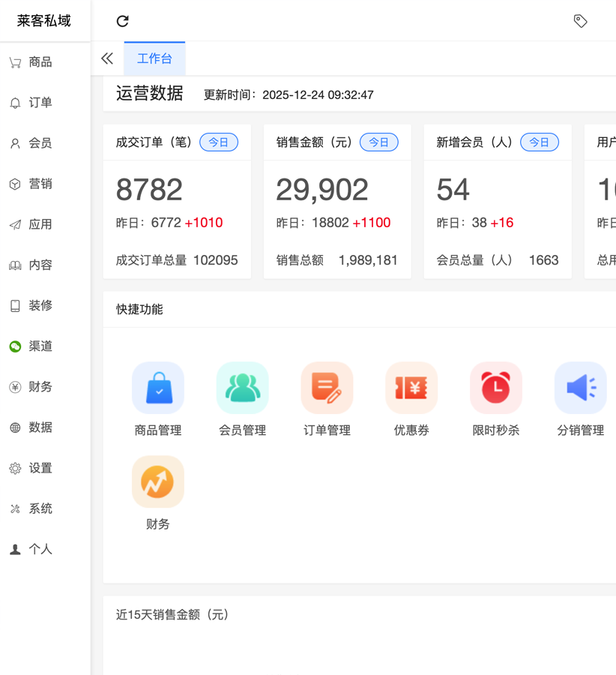Open 限时秒杀 alarm clock icon
The height and width of the screenshot is (675, 616).
[495, 388]
